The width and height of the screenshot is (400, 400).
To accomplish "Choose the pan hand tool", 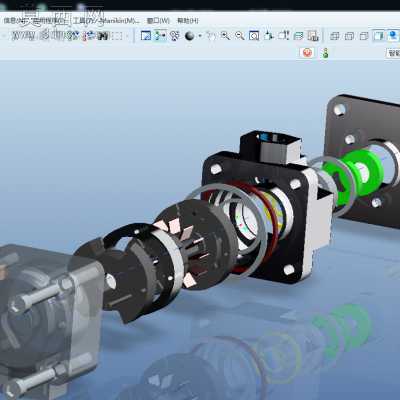I will pos(211,36).
